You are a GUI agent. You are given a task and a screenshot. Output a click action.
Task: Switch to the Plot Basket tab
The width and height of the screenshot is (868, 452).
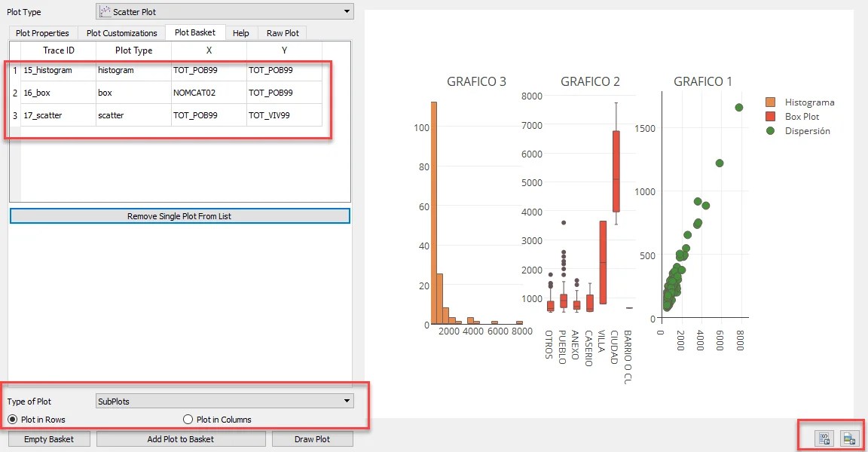point(195,32)
